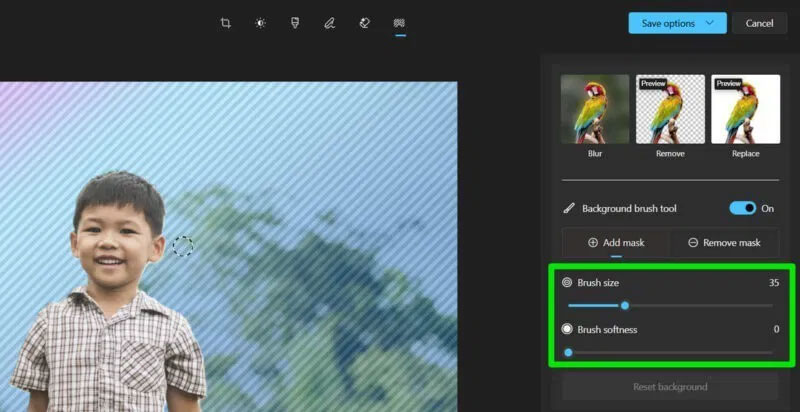Select the Filter tool icon
Viewport: 800px width, 412px height.
point(295,23)
